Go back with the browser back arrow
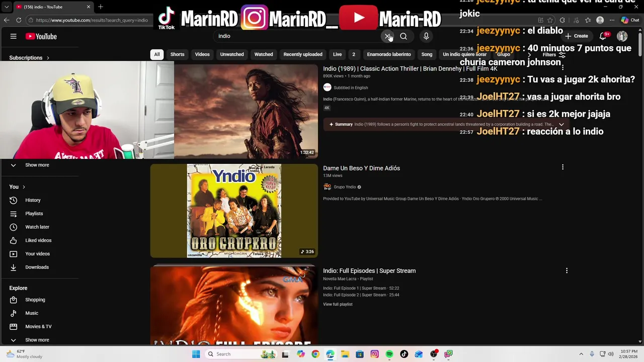 (x=7, y=20)
